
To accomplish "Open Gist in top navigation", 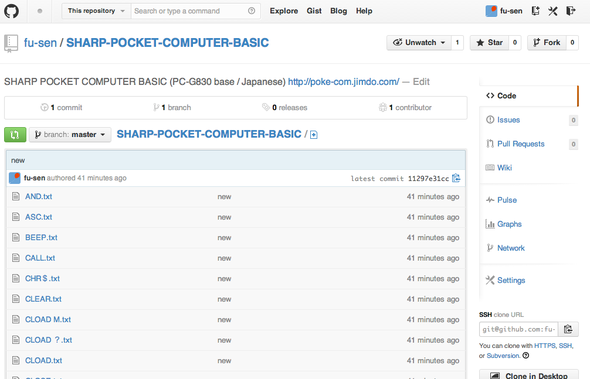I will [x=314, y=11].
